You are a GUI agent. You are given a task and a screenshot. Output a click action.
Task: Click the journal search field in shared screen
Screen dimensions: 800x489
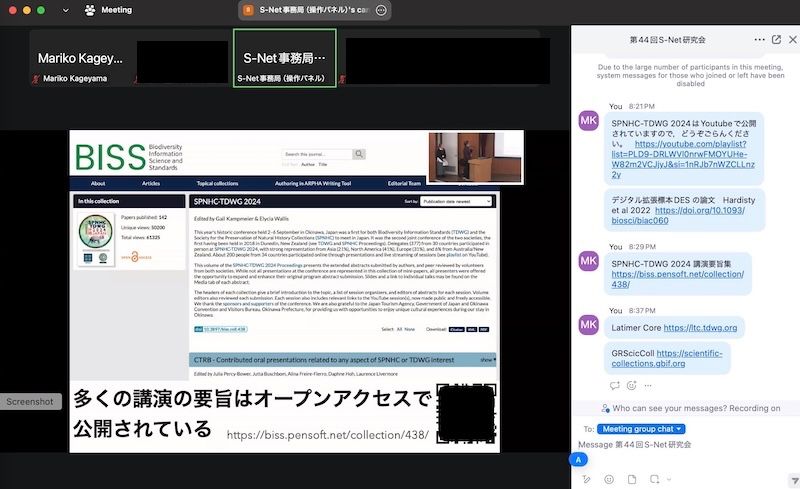pos(316,154)
